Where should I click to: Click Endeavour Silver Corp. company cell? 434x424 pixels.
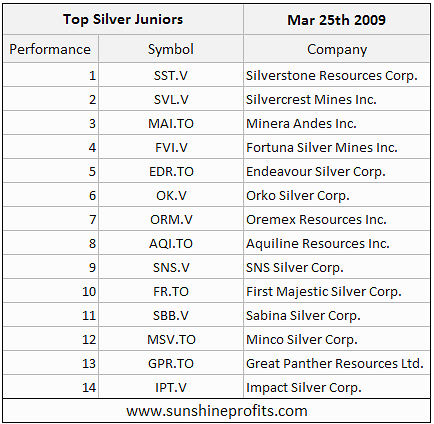click(x=337, y=171)
